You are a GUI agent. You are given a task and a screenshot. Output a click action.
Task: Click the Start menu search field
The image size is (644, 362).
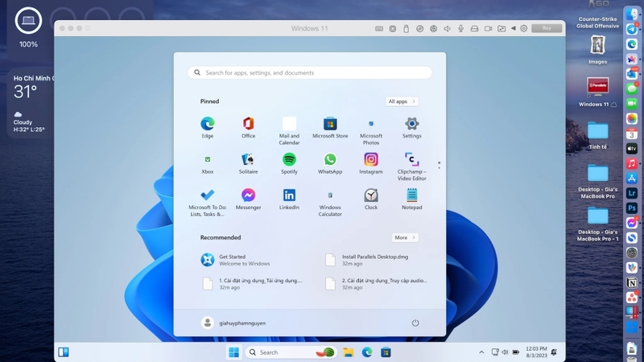coord(310,72)
